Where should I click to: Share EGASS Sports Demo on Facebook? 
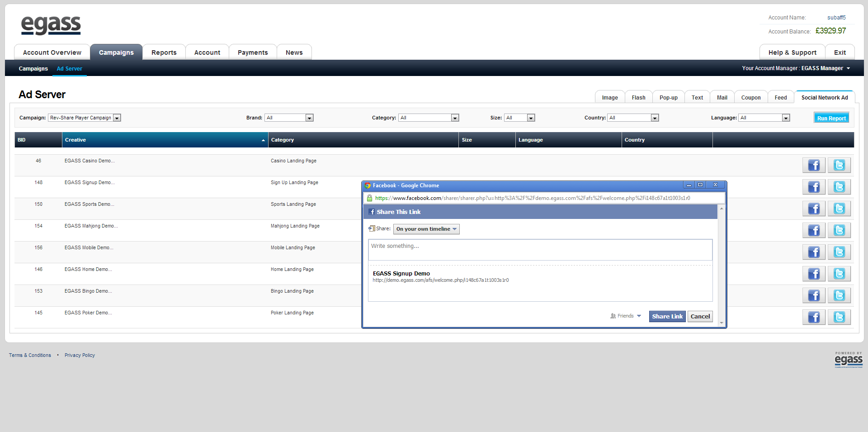(814, 209)
